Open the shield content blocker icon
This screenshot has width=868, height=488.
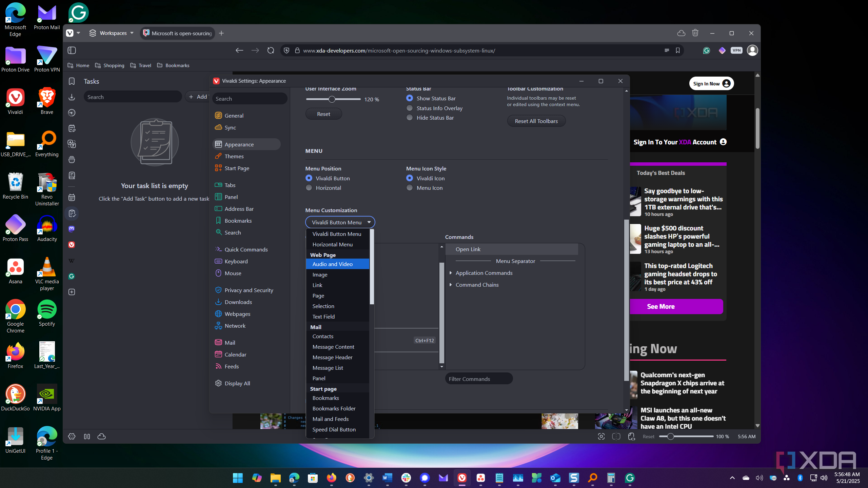tap(287, 50)
